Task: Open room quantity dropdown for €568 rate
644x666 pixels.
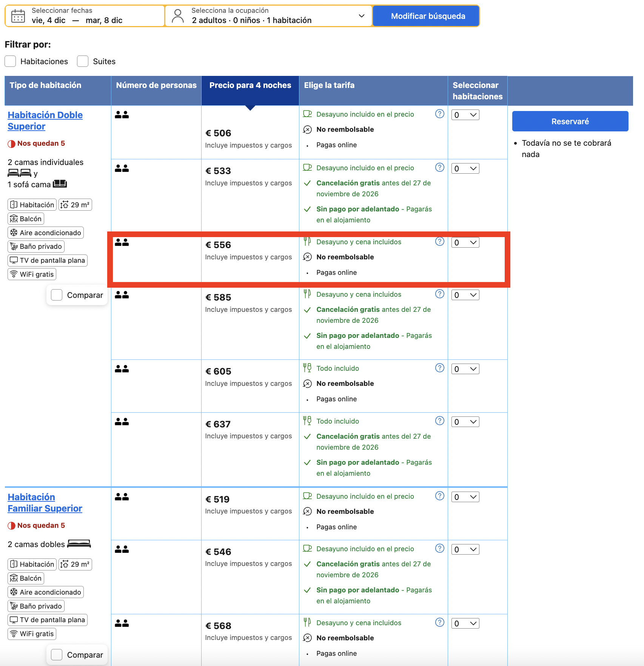Action: pyautogui.click(x=465, y=623)
